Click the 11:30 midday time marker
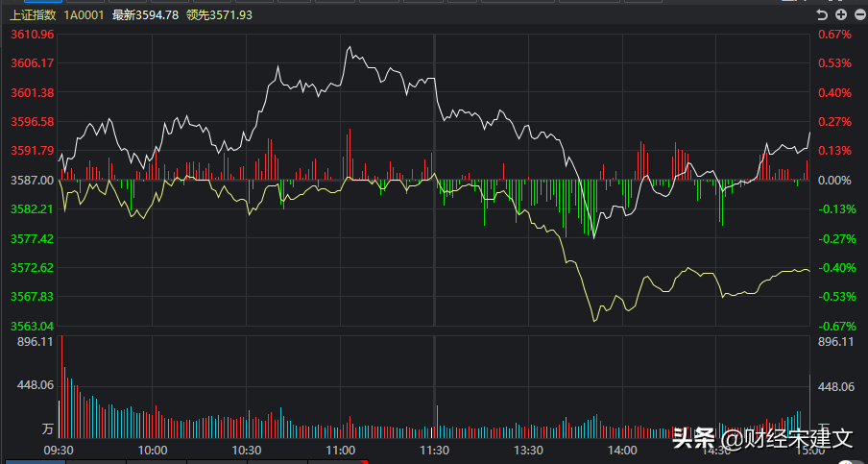The height and width of the screenshot is (464, 868). [435, 450]
